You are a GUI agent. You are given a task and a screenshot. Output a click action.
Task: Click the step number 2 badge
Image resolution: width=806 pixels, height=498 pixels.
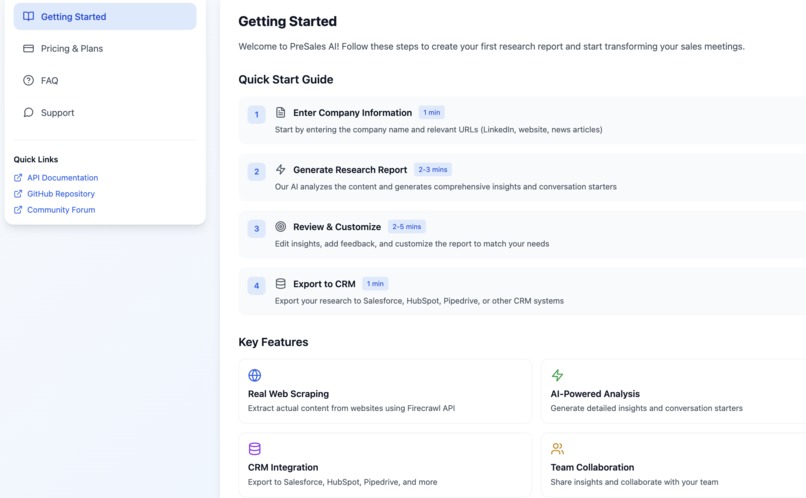[x=257, y=171]
